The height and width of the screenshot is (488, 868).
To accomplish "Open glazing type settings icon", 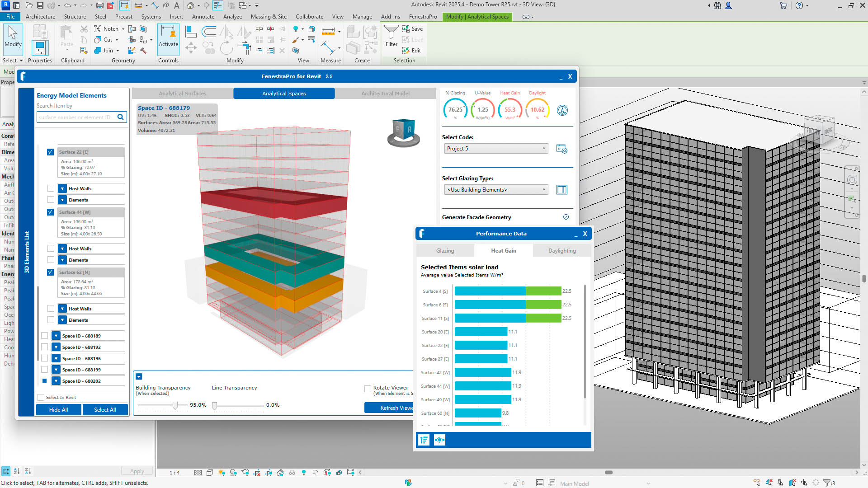I will point(562,190).
